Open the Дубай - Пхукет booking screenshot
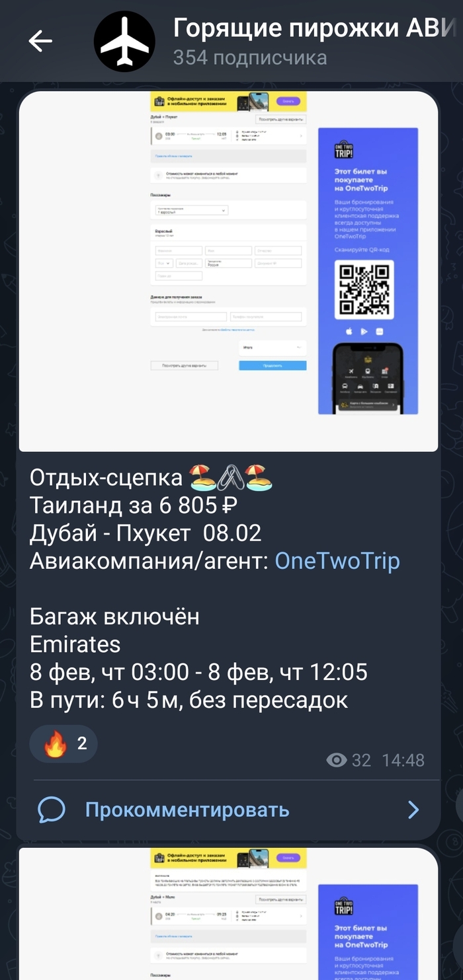Viewport: 463px width, 980px height. coord(228,271)
